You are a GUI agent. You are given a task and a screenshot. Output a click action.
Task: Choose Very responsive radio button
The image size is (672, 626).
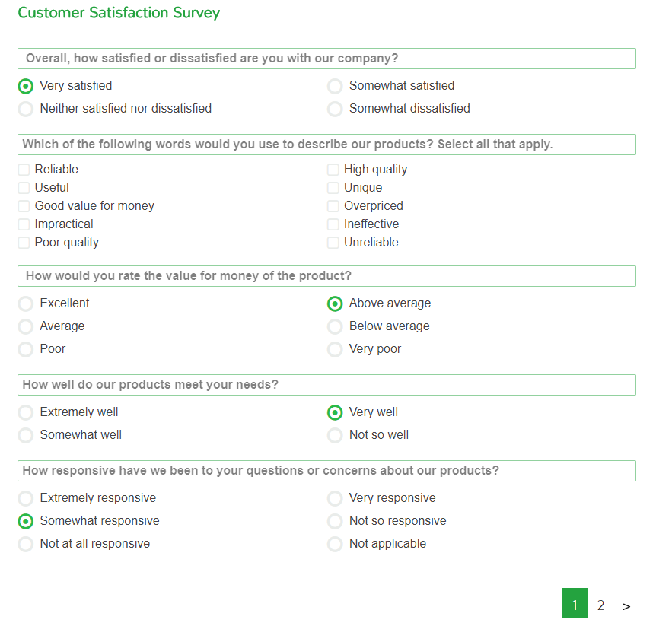tap(335, 498)
